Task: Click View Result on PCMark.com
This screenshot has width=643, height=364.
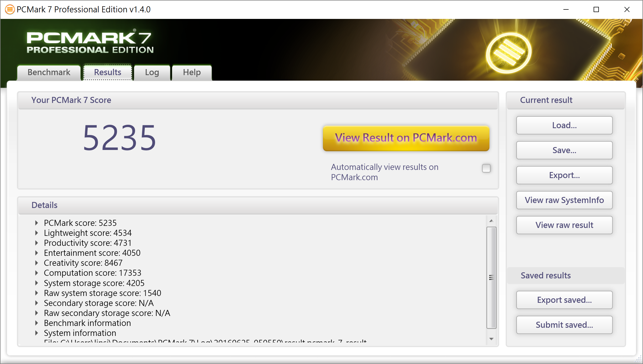Action: (405, 137)
